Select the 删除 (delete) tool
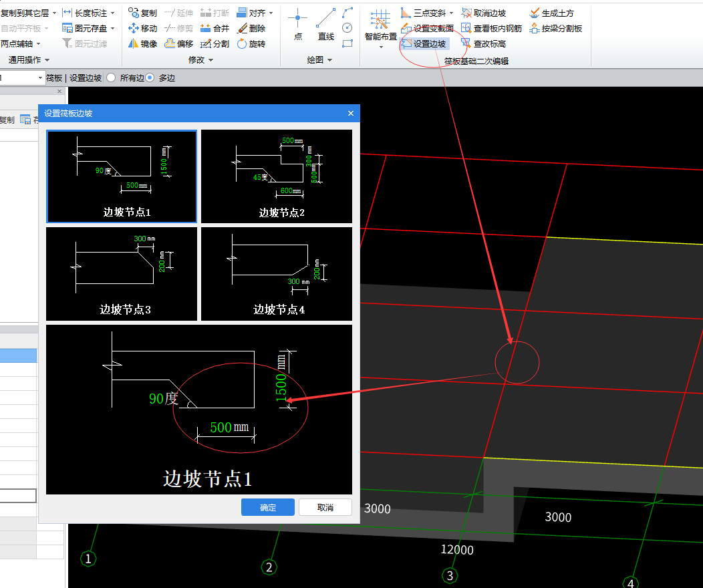 coord(251,28)
